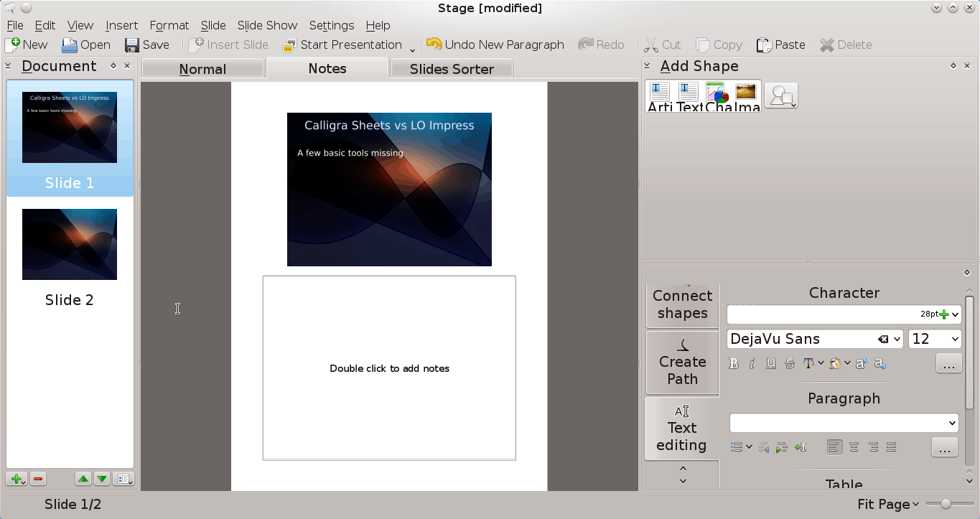This screenshot has height=519, width=980.
Task: Float the Add Shape docker panel
Action: pos(953,65)
